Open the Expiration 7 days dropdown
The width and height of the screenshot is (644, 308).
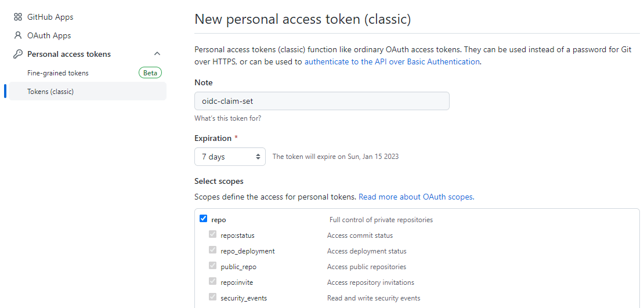[230, 157]
